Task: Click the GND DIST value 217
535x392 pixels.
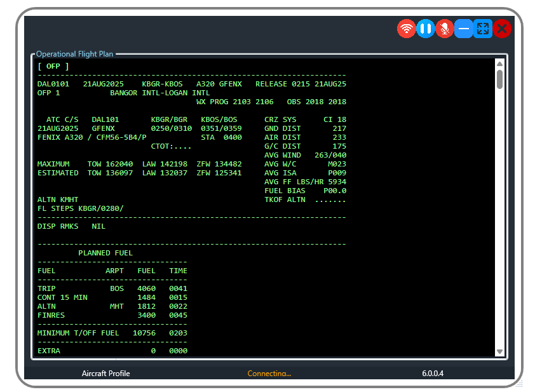Action: pos(339,128)
